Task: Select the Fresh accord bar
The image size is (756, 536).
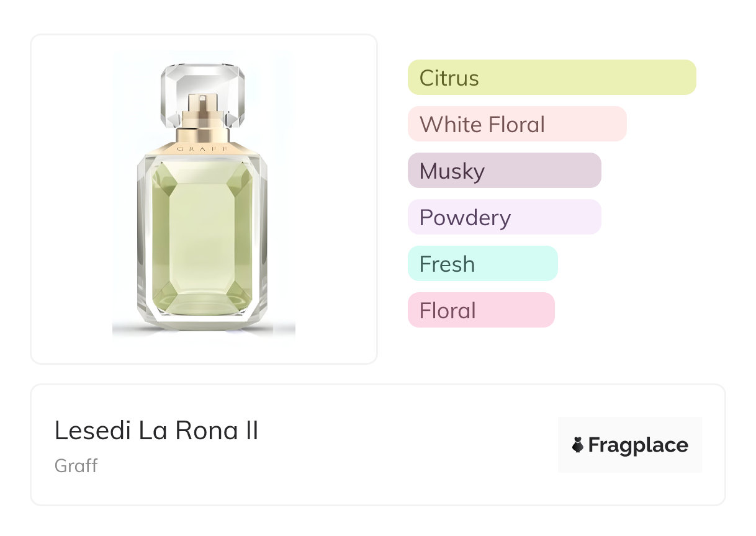Action: click(x=482, y=264)
